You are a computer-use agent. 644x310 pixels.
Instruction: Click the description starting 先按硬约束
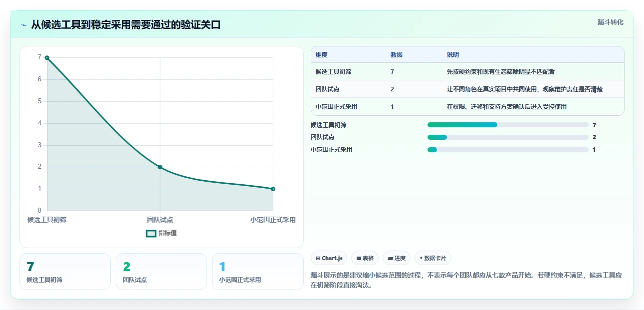click(501, 72)
